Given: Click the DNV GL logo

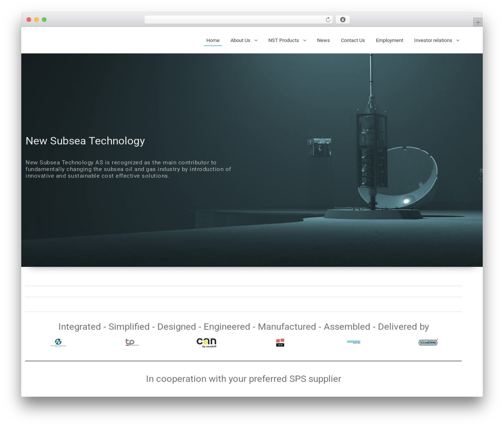Looking at the screenshot, I should (x=354, y=342).
